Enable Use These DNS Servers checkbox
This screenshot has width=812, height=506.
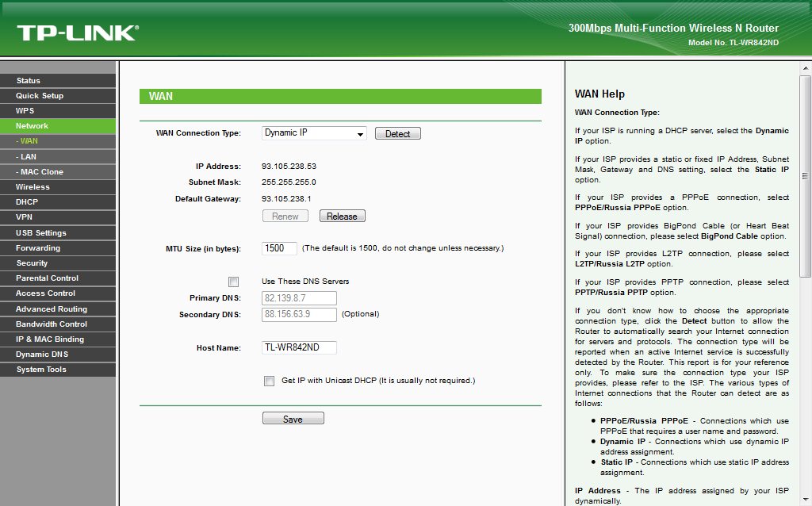(233, 282)
